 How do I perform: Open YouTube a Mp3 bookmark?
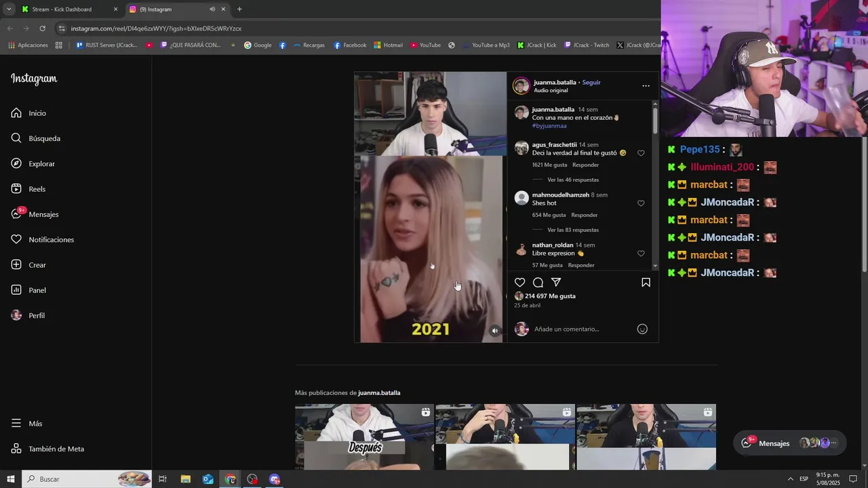[x=486, y=45]
